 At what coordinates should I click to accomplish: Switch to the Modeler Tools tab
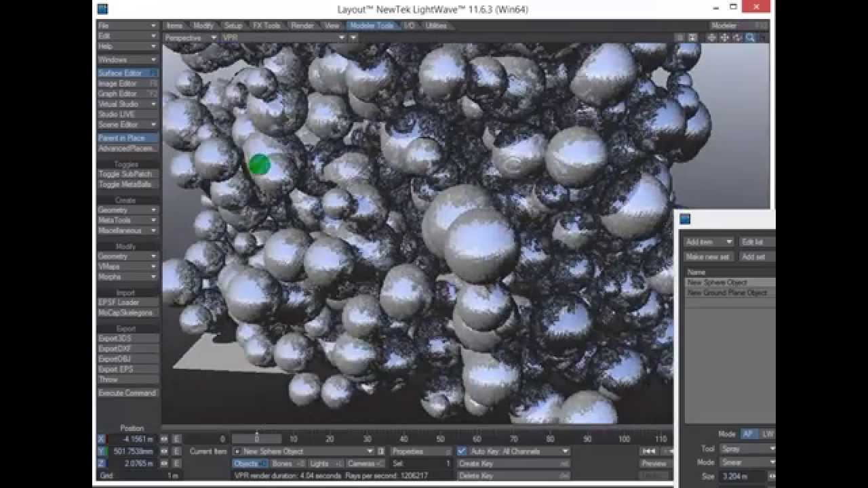[372, 26]
